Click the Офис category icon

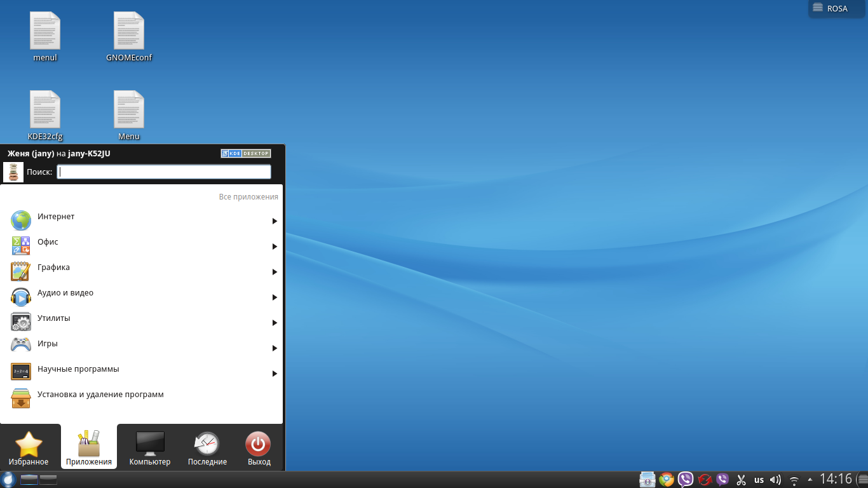[x=21, y=246]
